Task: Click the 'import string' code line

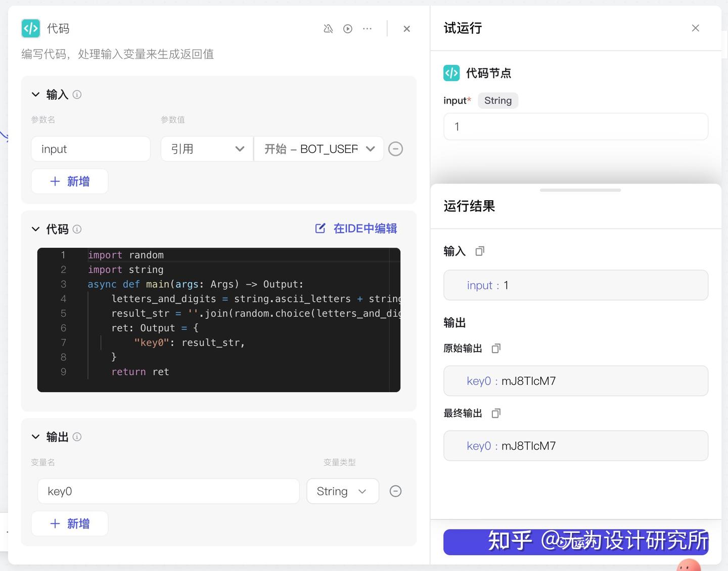Action: click(125, 270)
